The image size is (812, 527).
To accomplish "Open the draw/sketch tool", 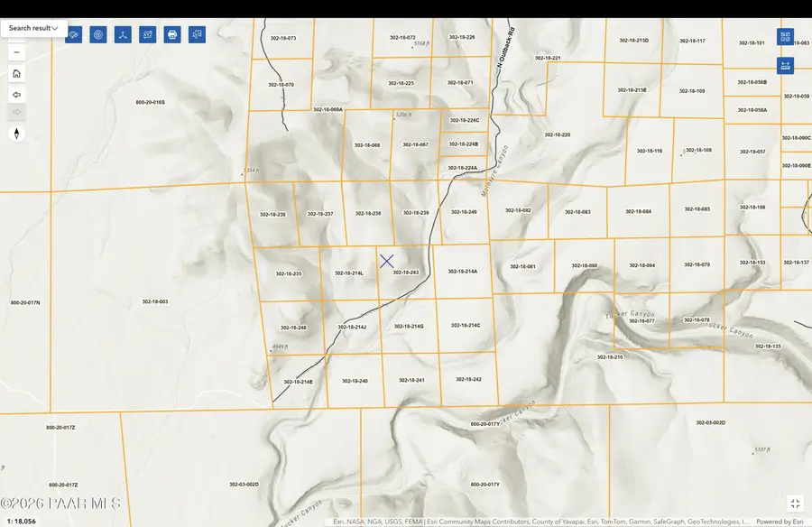I will [x=74, y=34].
